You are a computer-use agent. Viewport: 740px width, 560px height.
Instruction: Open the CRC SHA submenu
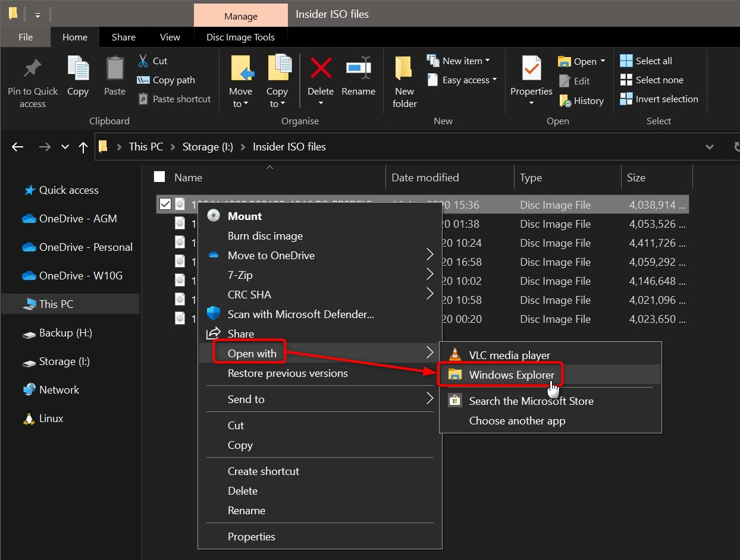click(x=320, y=295)
